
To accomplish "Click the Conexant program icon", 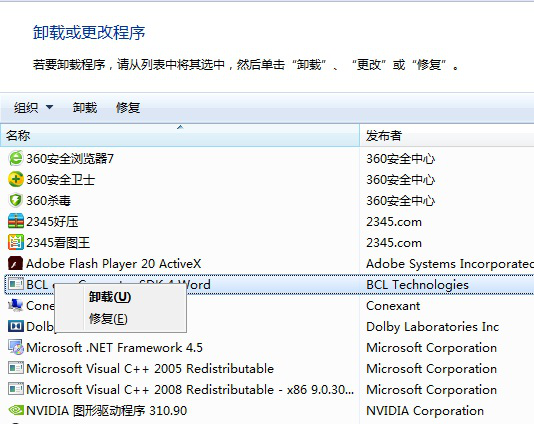I will pos(16,305).
